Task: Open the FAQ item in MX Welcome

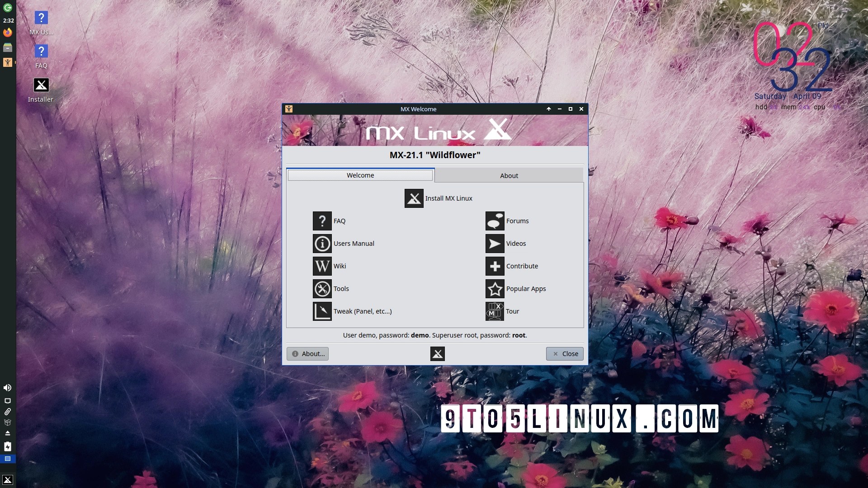Action: click(x=329, y=221)
